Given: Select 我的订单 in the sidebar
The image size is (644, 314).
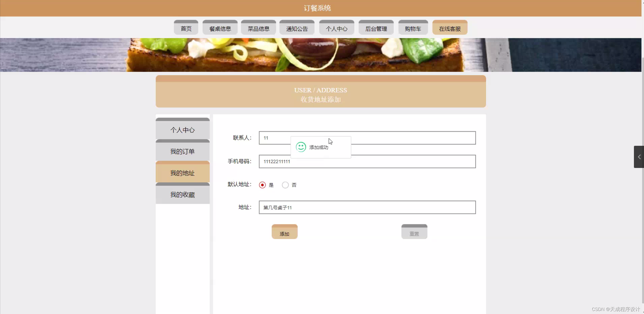Looking at the screenshot, I should [183, 151].
